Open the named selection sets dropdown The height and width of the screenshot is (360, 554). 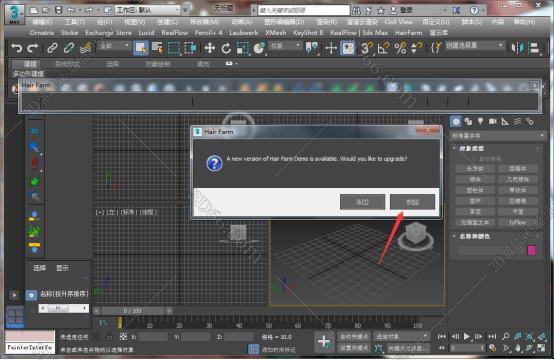[475, 45]
